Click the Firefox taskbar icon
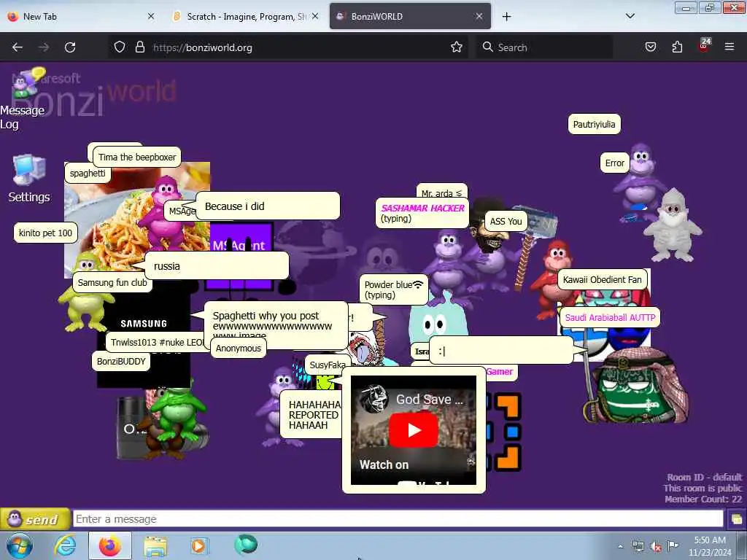 point(110,545)
